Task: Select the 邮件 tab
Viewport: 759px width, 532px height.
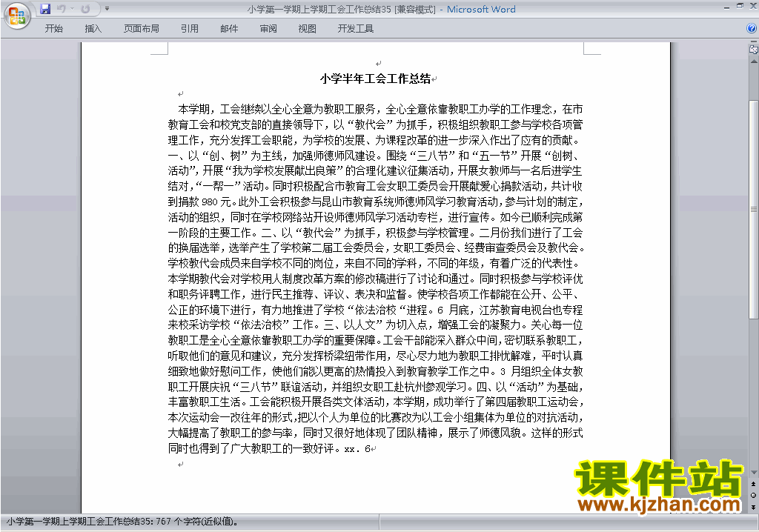Action: point(229,29)
